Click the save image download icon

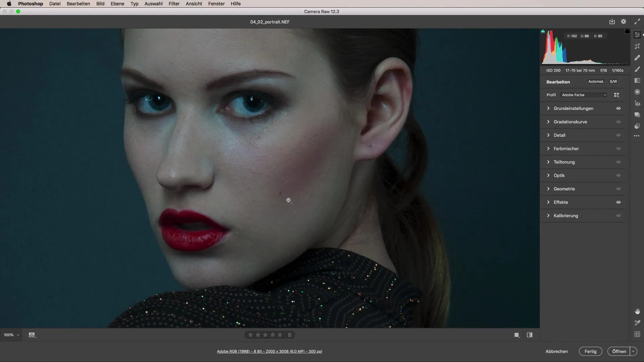pos(612,21)
